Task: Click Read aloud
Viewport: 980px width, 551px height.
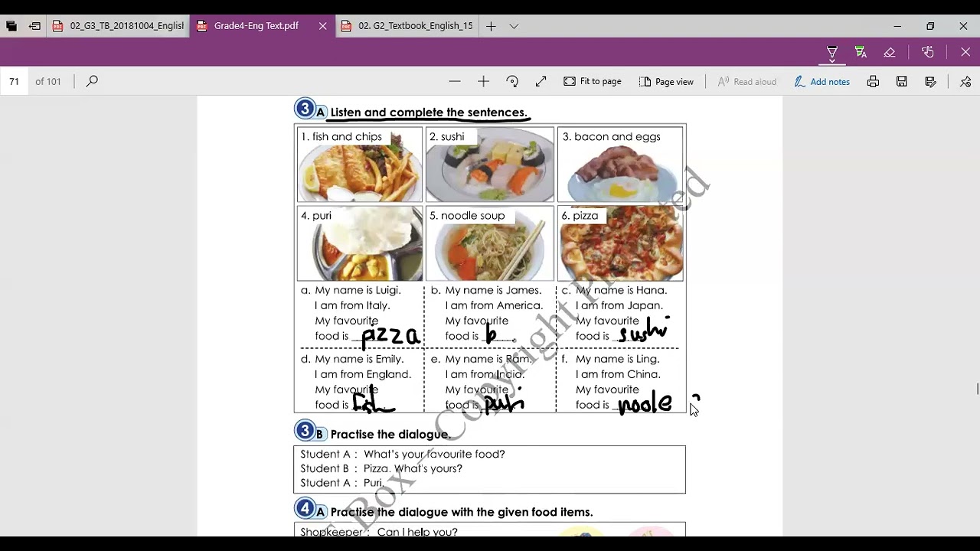Action: click(x=746, y=81)
